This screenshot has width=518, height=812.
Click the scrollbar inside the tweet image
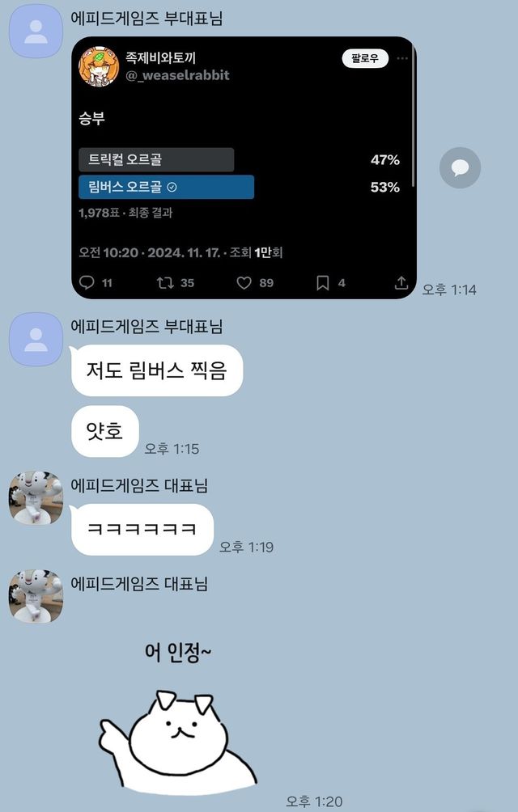[413, 114]
